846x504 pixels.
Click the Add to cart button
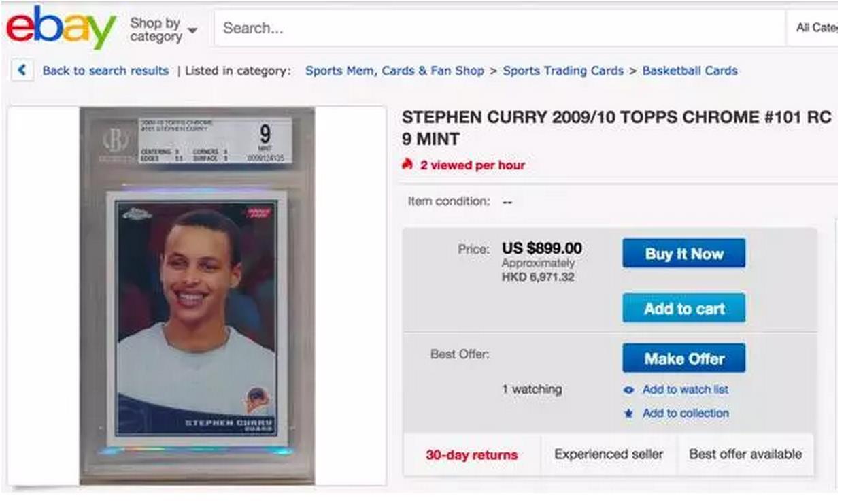coord(683,308)
